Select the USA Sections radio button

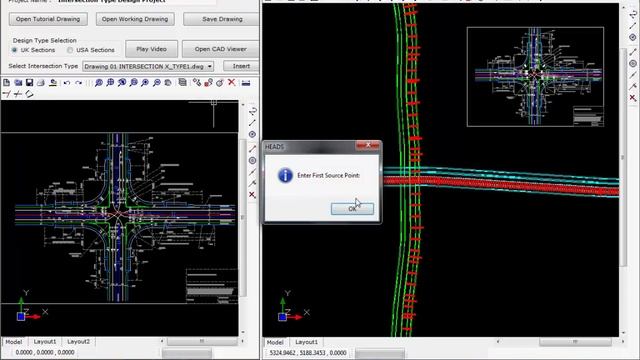[70, 50]
